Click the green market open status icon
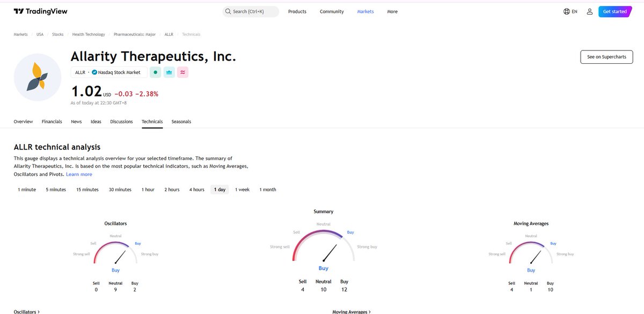The width and height of the screenshot is (644, 314). [x=155, y=72]
